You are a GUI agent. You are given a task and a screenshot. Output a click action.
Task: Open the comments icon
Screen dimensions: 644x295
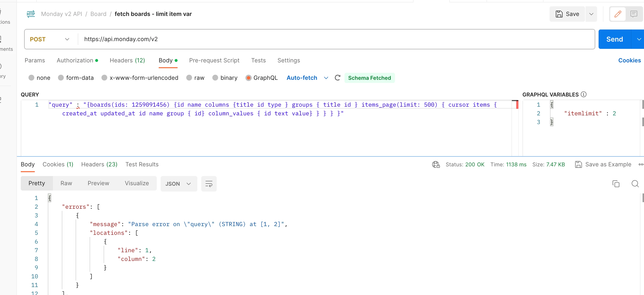pyautogui.click(x=634, y=14)
